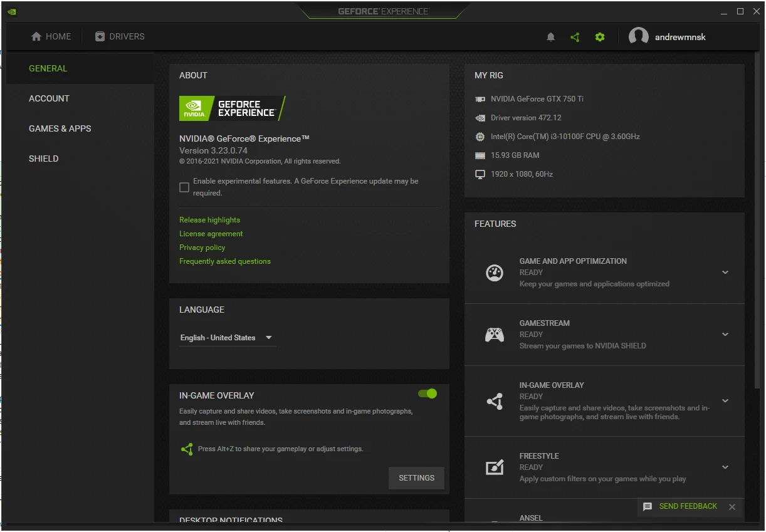
Task: Open the Privacy policy link
Action: 202,248
